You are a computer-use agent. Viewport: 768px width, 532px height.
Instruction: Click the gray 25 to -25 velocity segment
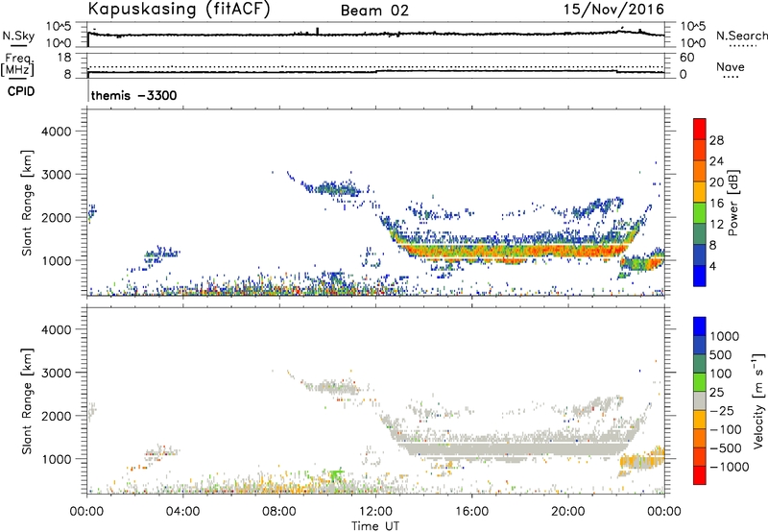point(700,400)
